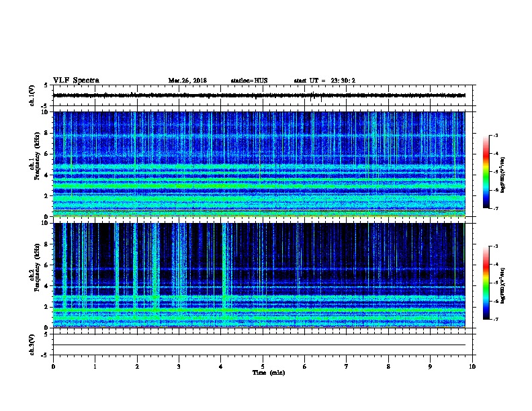Select the ch.2 "Frequency (kHz)" axis label
The image size is (532, 411).
tap(37, 267)
